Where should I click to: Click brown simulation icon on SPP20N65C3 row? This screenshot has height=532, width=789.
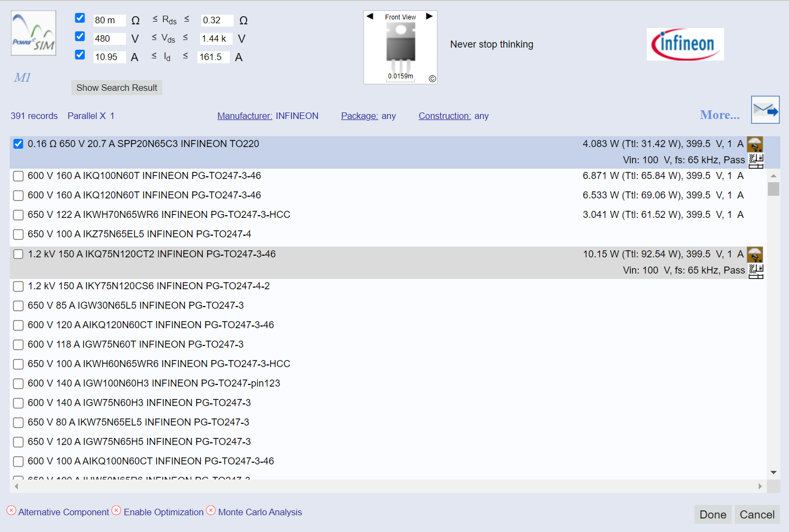754,144
